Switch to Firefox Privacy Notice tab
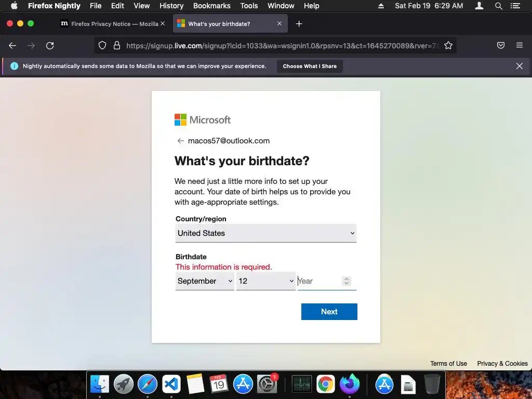Screen dimensions: 532x399 [x=113, y=24]
